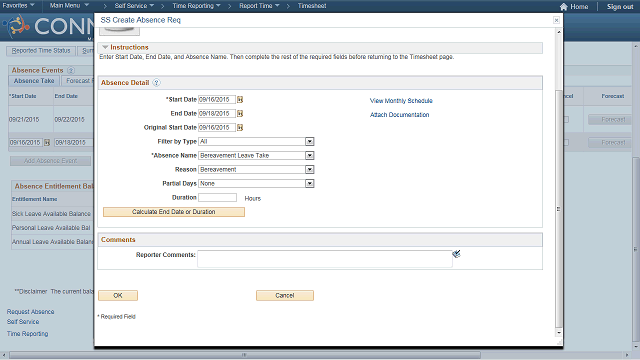Click into the Reporter Comments text box
The height and width of the screenshot is (360, 640).
coord(325,259)
